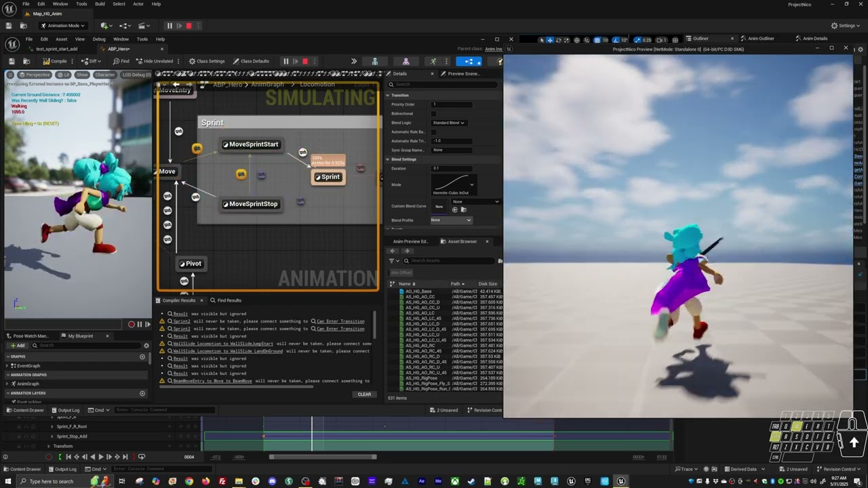Open the Debug menu in blueprint editor

(x=99, y=39)
